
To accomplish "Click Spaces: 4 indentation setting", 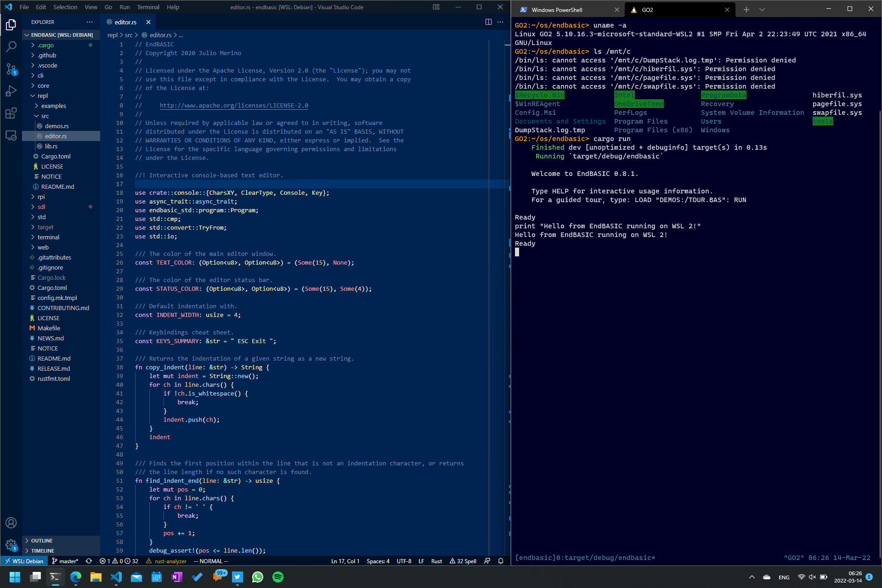I will point(378,561).
